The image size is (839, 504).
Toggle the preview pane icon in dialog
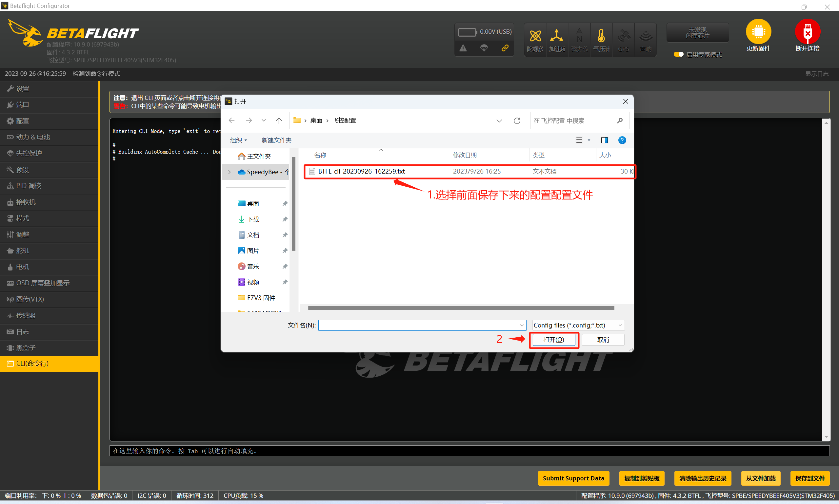tap(605, 140)
